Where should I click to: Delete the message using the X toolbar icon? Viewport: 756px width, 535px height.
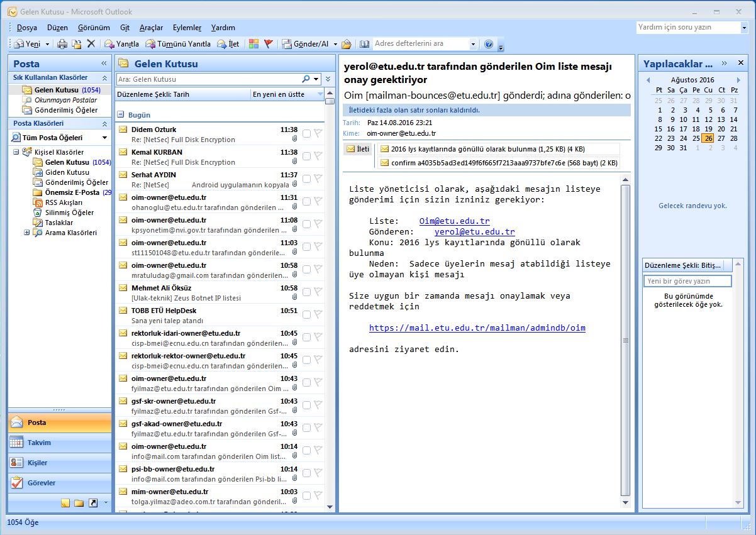91,44
